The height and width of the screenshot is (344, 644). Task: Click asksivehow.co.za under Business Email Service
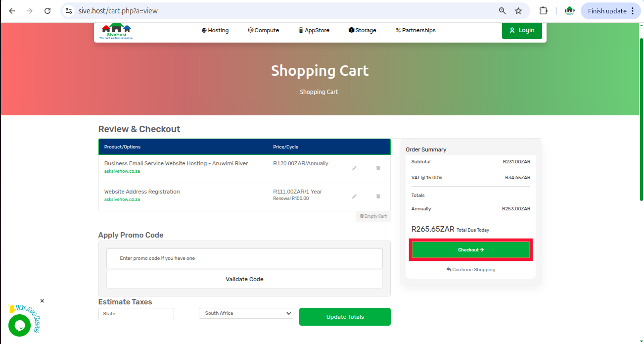coord(122,171)
